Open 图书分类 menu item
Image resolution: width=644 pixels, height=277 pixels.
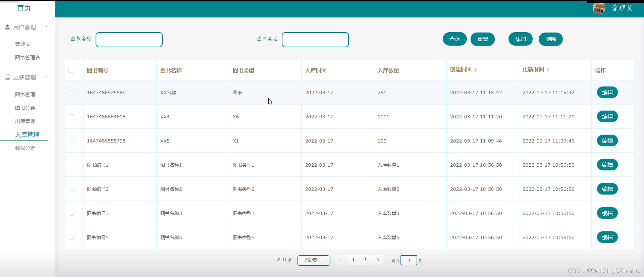click(25, 108)
